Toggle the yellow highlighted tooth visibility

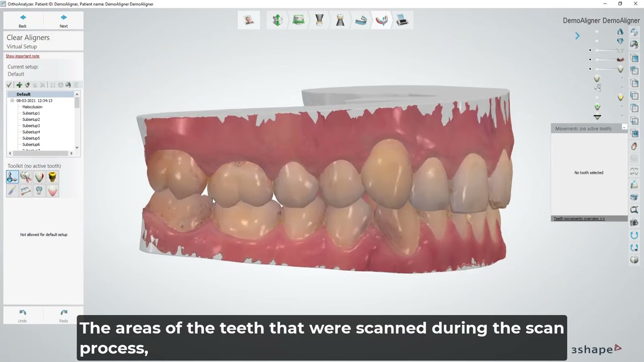620,97
